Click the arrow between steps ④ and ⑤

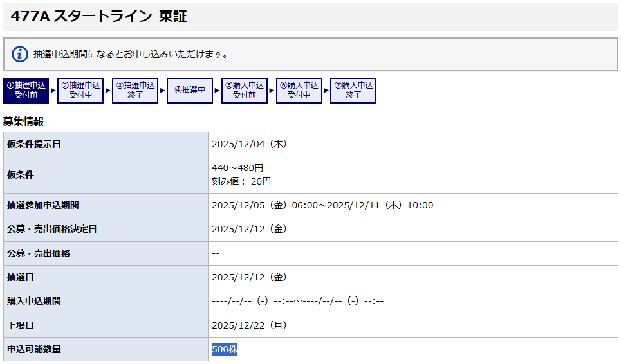[x=218, y=91]
